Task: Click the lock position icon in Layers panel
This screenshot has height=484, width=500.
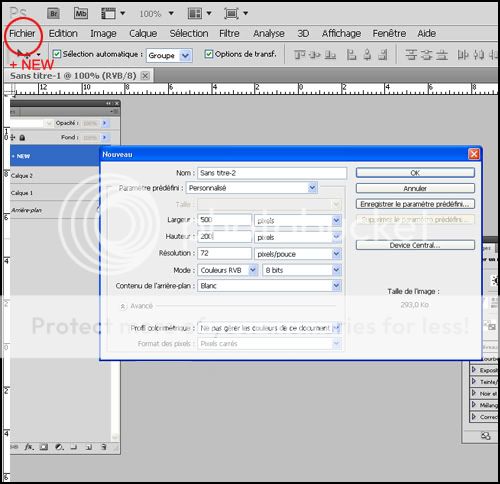Action: pyautogui.click(x=13, y=137)
